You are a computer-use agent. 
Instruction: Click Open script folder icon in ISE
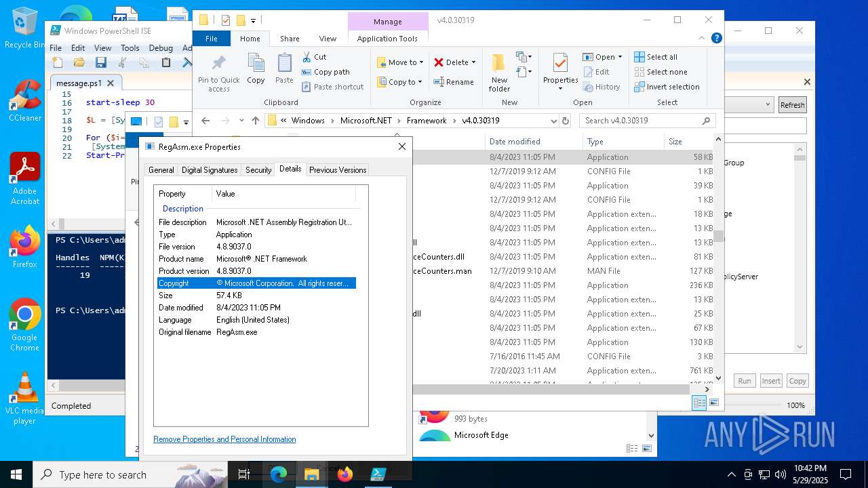(79, 63)
